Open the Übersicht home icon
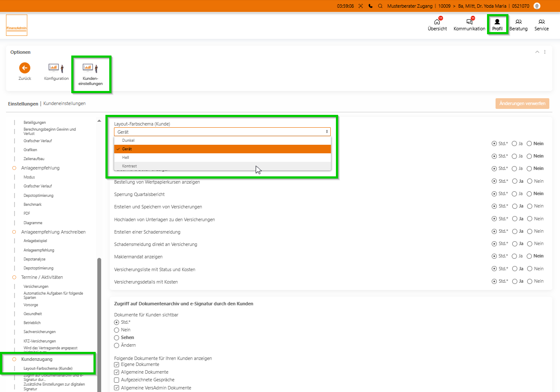Viewport: 560px width, 392px height. pyautogui.click(x=437, y=22)
